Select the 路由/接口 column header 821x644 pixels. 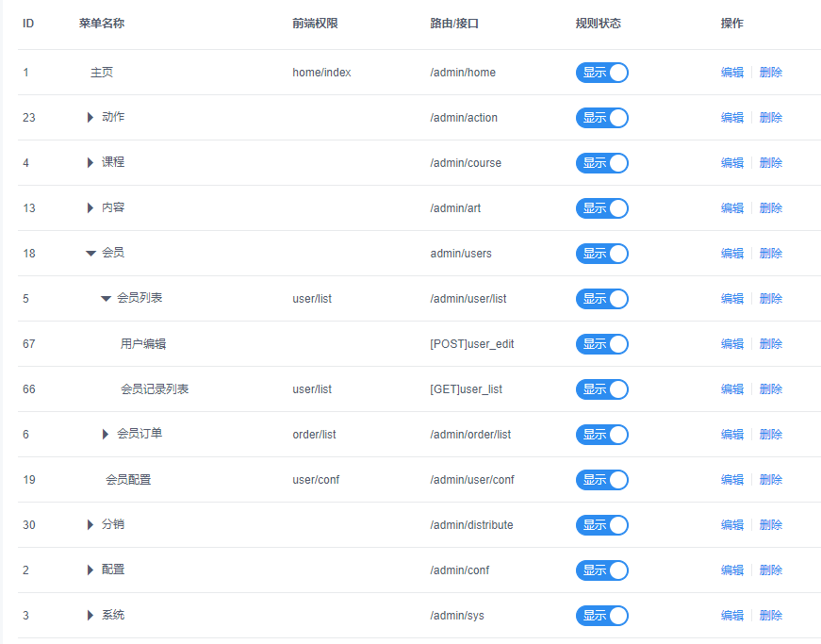[x=454, y=23]
